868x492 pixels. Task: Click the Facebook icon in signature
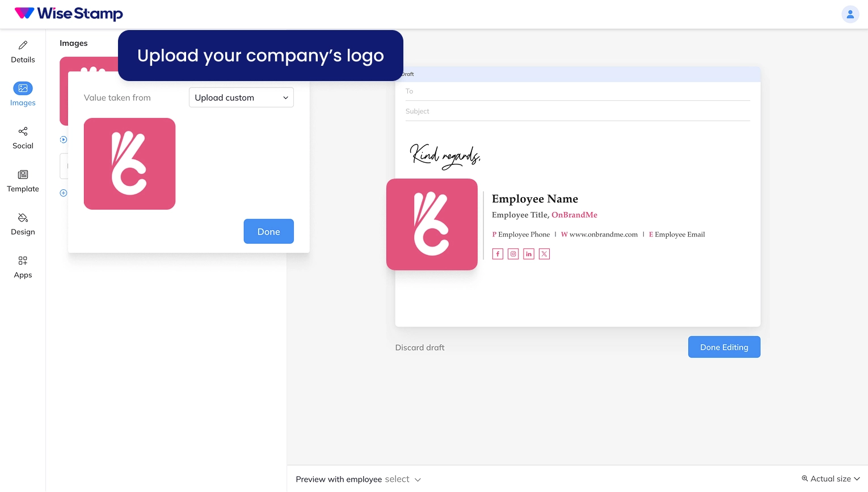point(498,254)
